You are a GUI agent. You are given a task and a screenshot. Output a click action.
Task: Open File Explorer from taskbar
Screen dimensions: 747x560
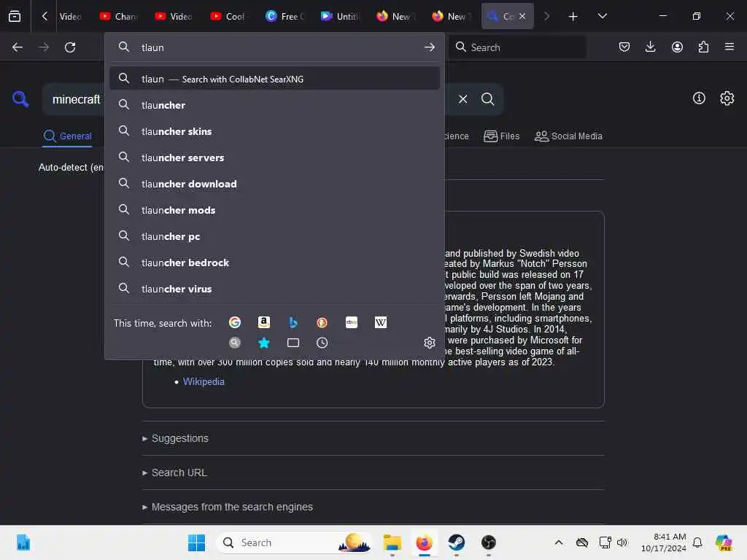[x=392, y=542]
